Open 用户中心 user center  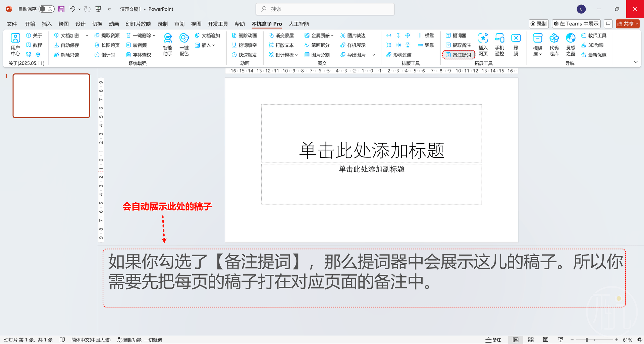point(15,45)
